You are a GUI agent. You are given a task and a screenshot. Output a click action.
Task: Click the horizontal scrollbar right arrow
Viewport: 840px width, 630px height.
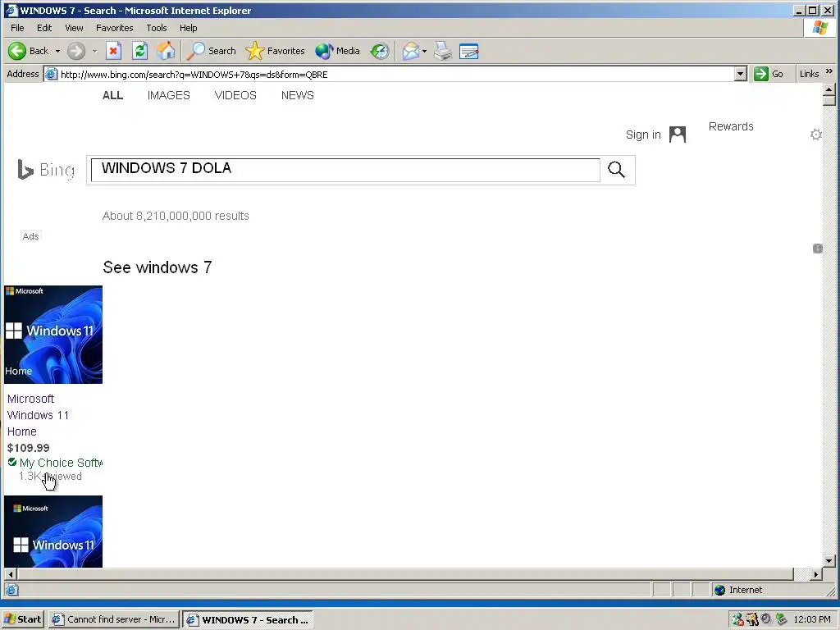coord(815,574)
